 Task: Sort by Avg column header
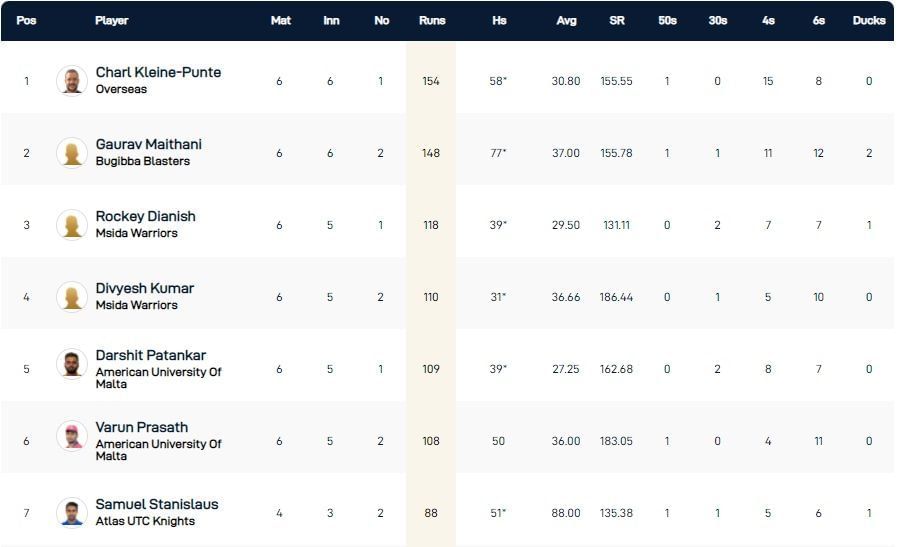click(566, 20)
